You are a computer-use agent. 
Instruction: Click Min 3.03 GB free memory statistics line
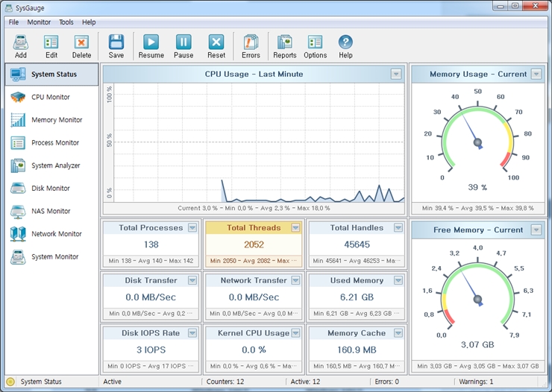(x=477, y=366)
